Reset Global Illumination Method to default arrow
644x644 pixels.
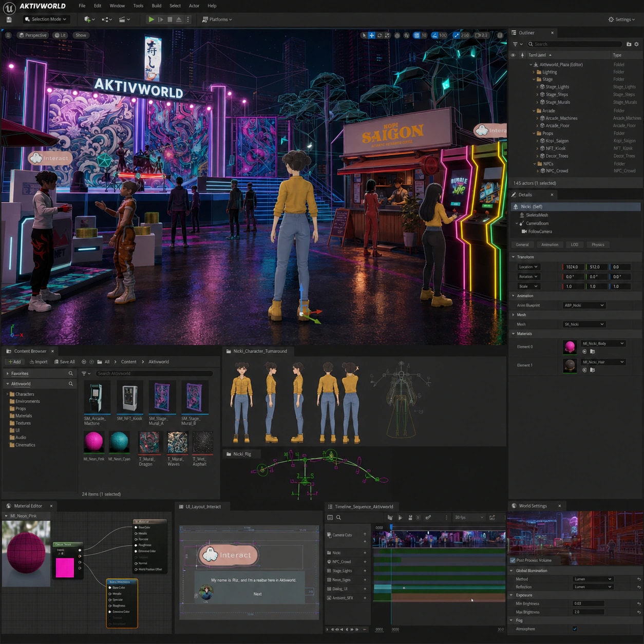click(639, 579)
